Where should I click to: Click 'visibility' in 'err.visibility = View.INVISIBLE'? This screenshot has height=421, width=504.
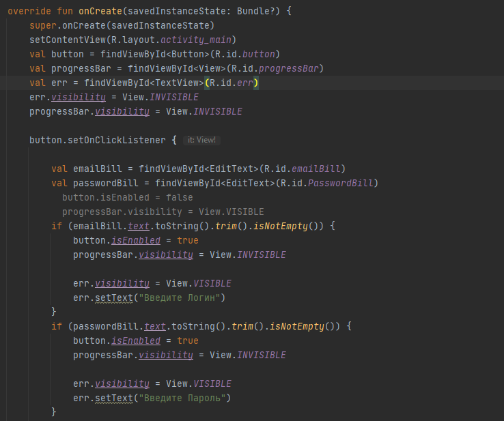pos(79,98)
